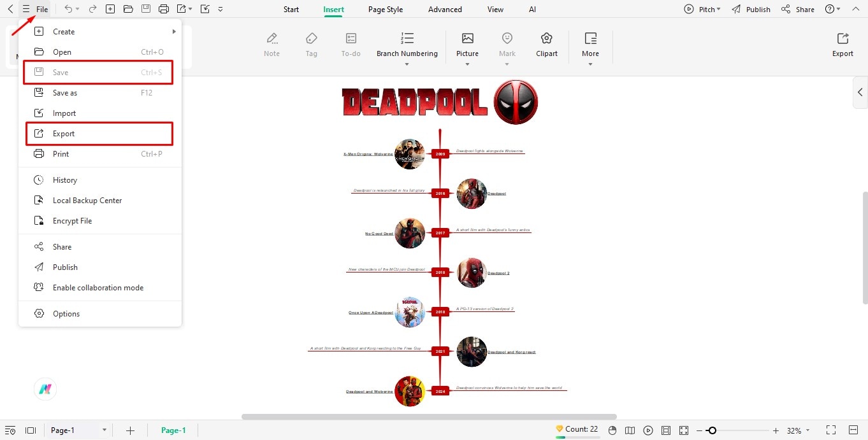This screenshot has height=440, width=868.
Task: Click the Undo arrow icon
Action: tap(68, 9)
